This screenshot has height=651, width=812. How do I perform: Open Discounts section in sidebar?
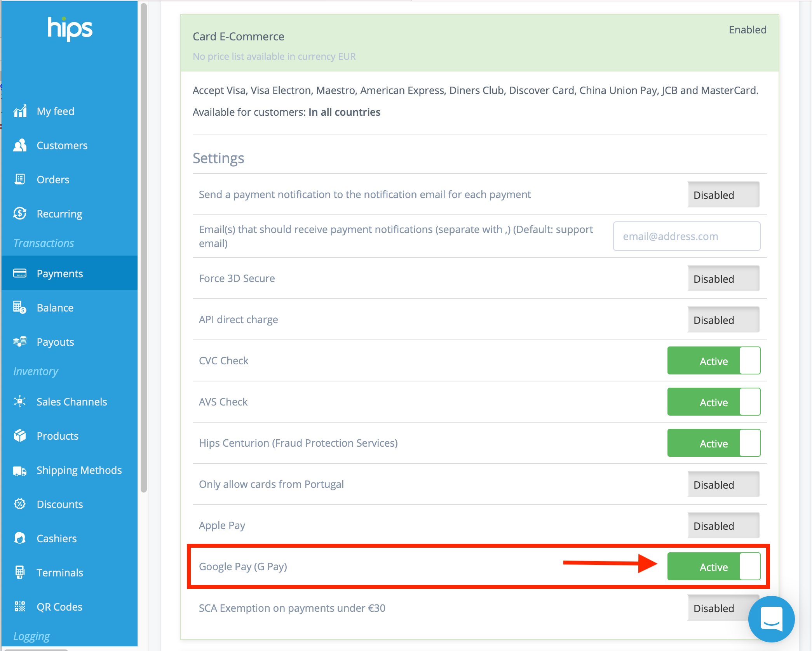59,503
